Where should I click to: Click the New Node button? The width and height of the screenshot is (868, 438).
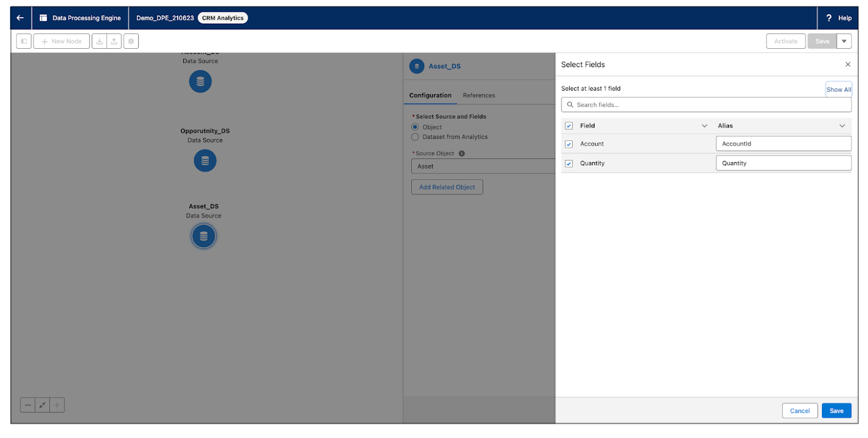point(61,41)
